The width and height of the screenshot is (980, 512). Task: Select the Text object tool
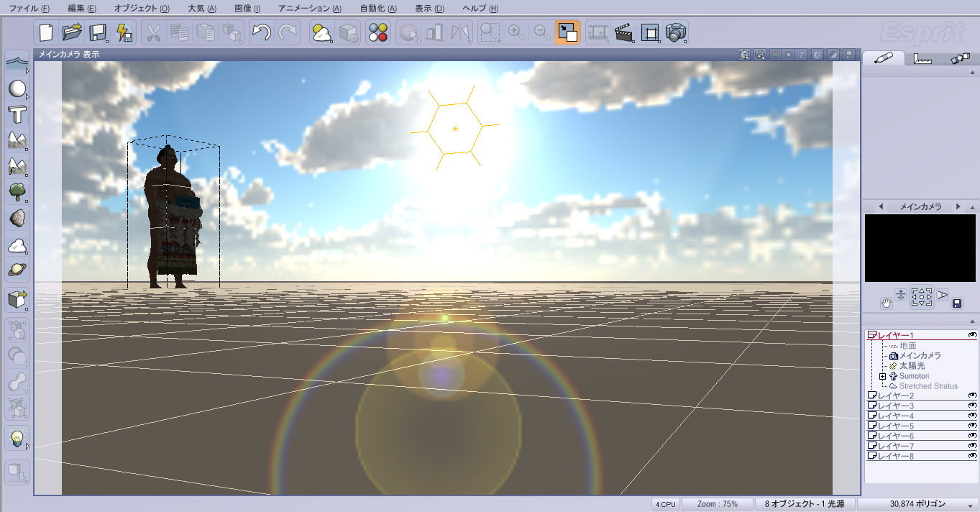(x=17, y=114)
